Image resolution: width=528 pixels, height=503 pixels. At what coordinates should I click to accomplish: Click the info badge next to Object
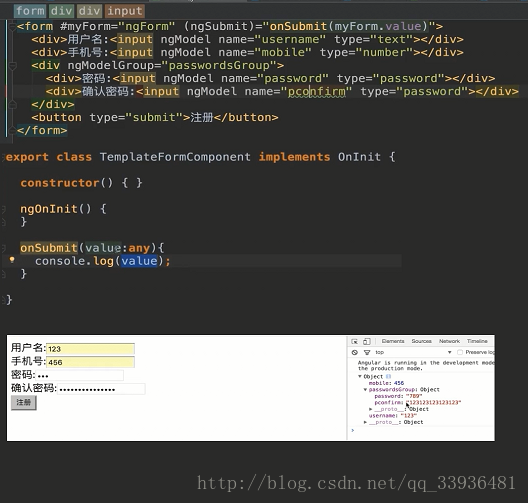pos(388,376)
